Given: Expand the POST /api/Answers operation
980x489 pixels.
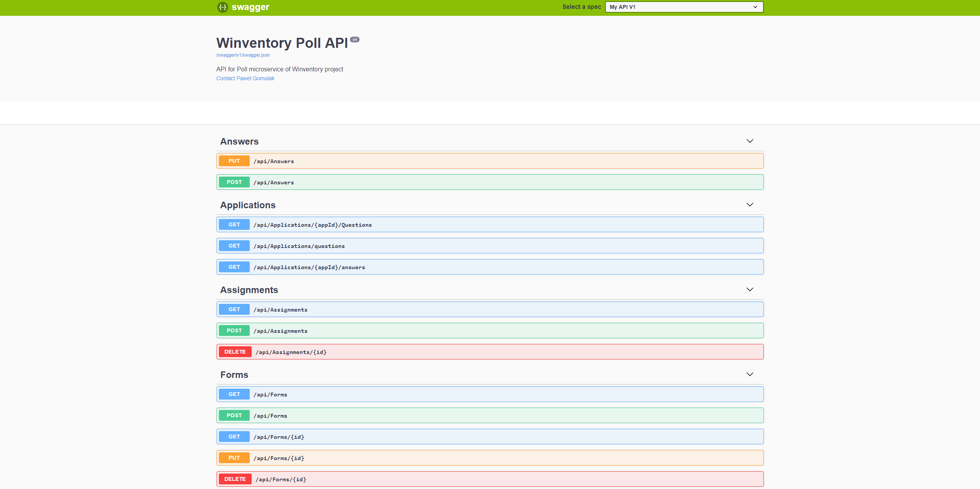Looking at the screenshot, I should pos(489,182).
